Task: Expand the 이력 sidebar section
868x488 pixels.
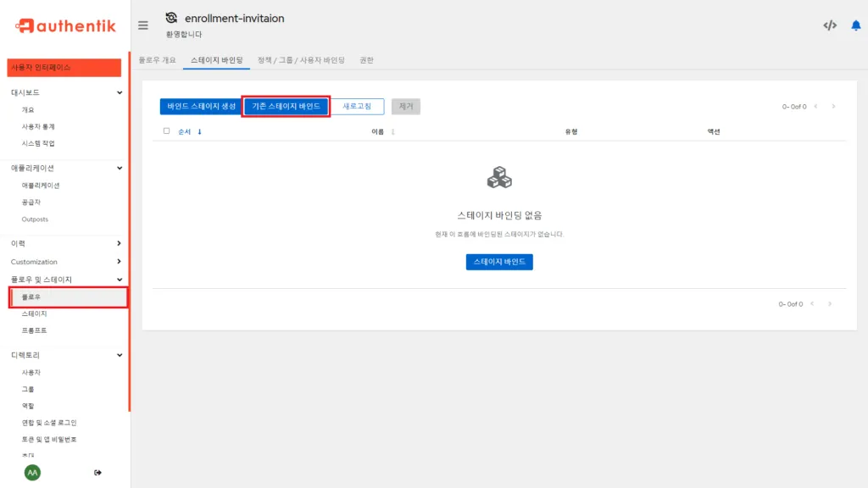Action: point(120,243)
